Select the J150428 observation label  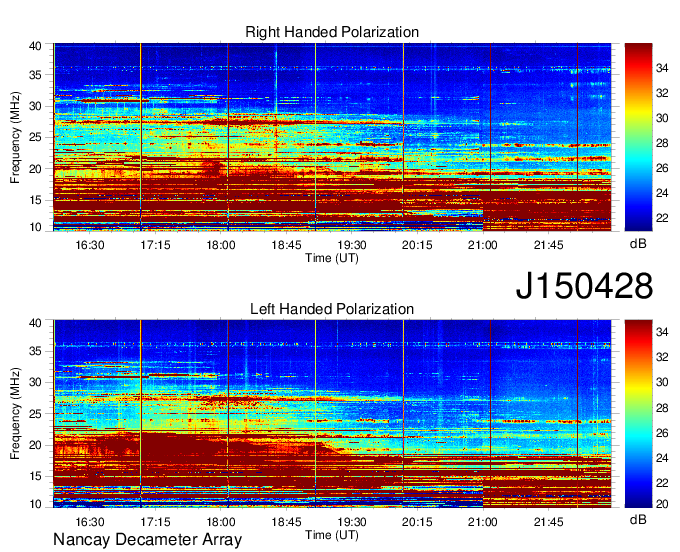[584, 285]
